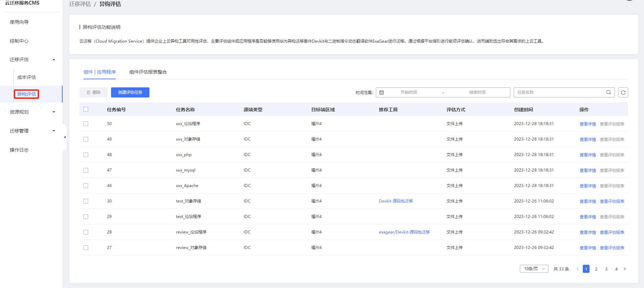Click task name xxx_php
The height and width of the screenshot is (288, 644).
(x=184, y=155)
